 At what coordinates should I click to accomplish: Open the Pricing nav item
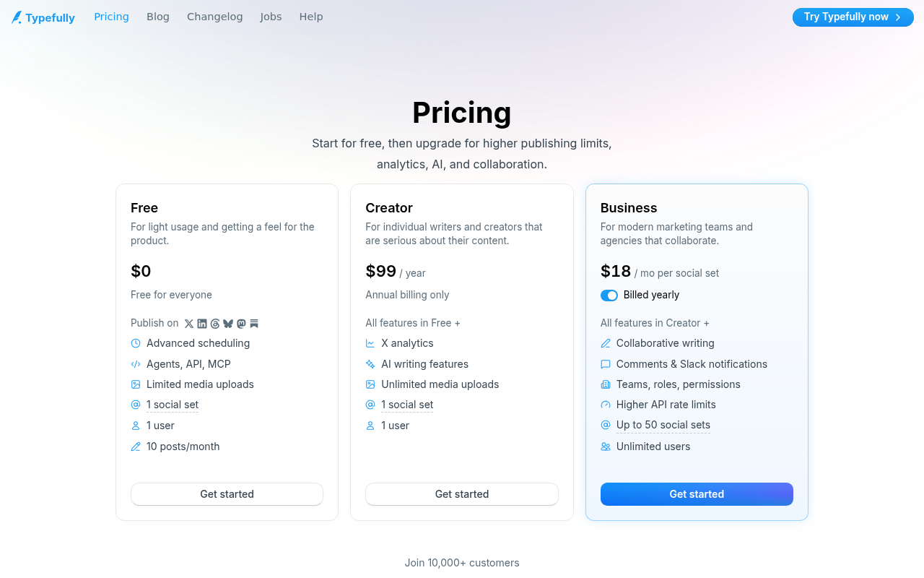[x=111, y=17]
